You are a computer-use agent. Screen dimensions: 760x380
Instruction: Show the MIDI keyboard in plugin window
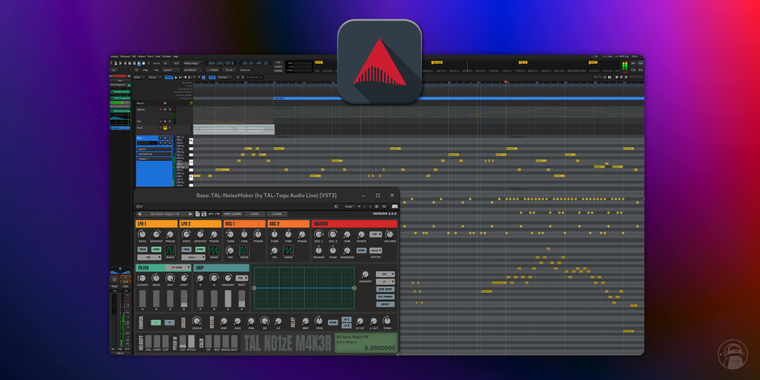click(395, 206)
